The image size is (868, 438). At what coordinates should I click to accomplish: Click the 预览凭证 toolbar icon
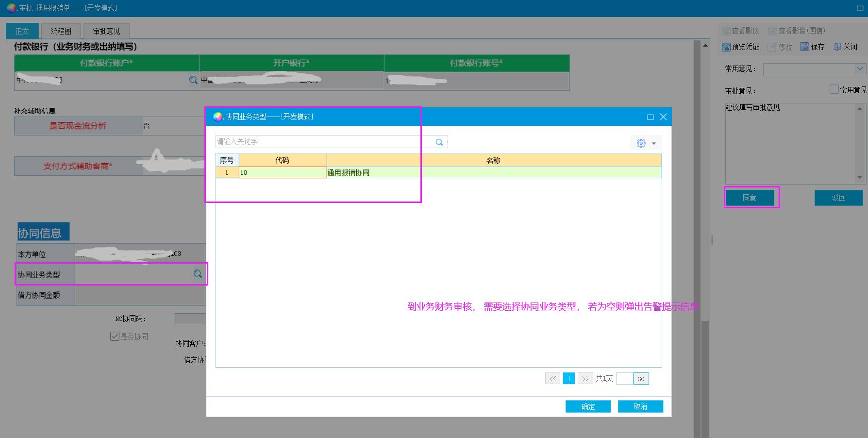click(x=726, y=47)
